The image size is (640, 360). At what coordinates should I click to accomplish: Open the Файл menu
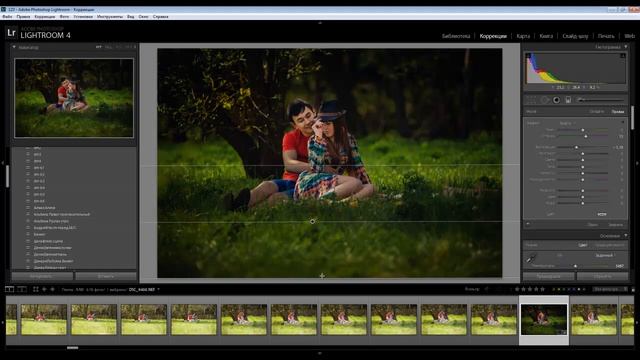(x=7, y=17)
